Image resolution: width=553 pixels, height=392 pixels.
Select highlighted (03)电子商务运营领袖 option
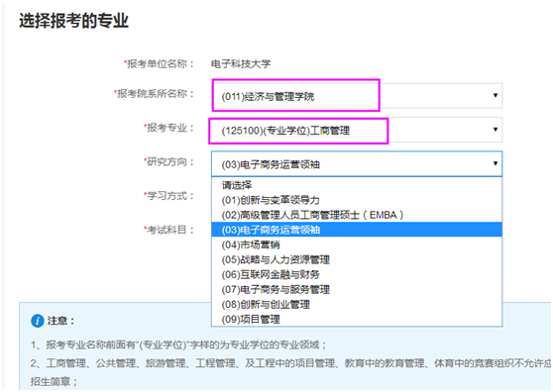[x=357, y=230]
